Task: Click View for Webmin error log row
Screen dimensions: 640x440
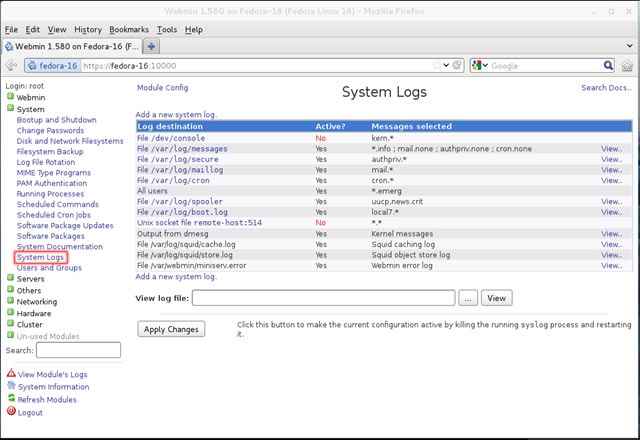Action: point(611,266)
